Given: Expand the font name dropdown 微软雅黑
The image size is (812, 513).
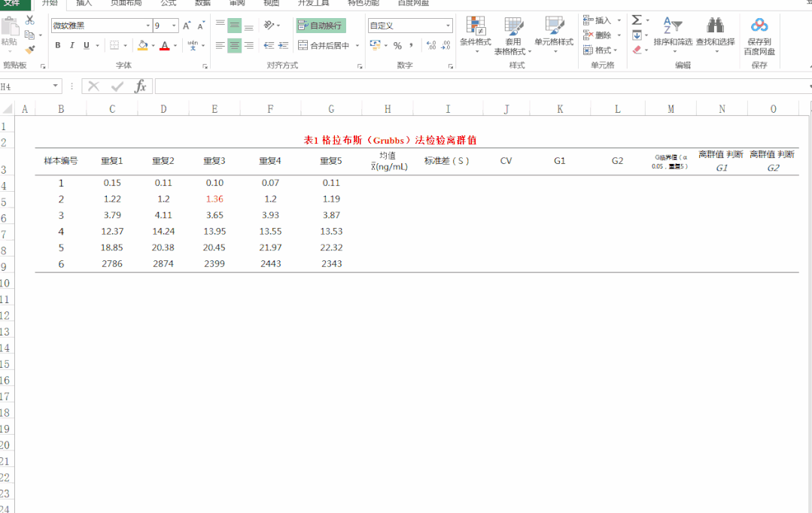Looking at the screenshot, I should pyautogui.click(x=147, y=26).
